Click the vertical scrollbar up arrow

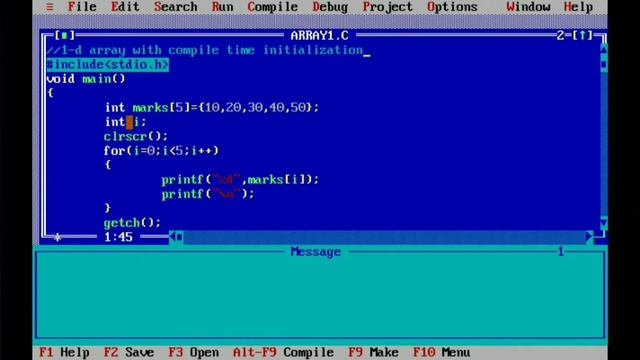coord(604,49)
